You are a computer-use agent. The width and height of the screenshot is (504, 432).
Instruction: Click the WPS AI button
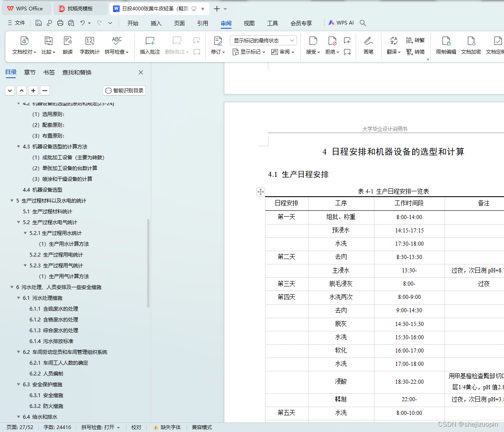tap(341, 23)
